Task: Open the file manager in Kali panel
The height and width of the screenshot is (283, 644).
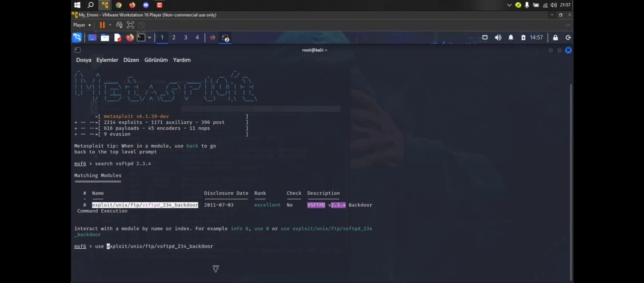Action: coord(105,37)
